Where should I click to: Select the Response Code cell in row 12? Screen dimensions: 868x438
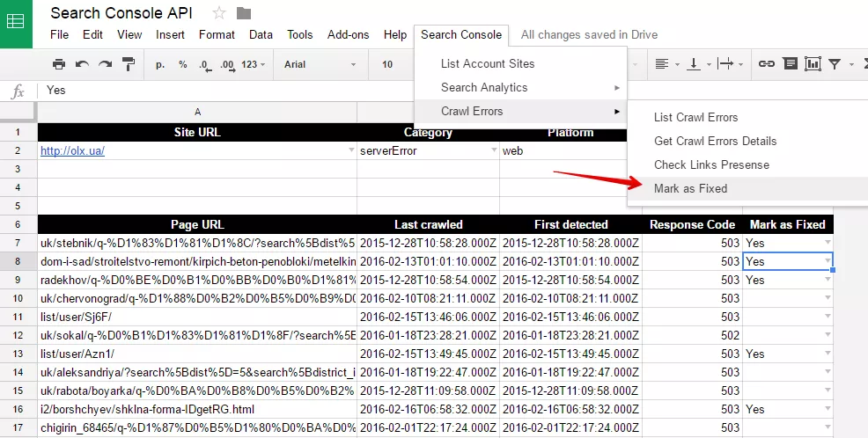pyautogui.click(x=693, y=335)
